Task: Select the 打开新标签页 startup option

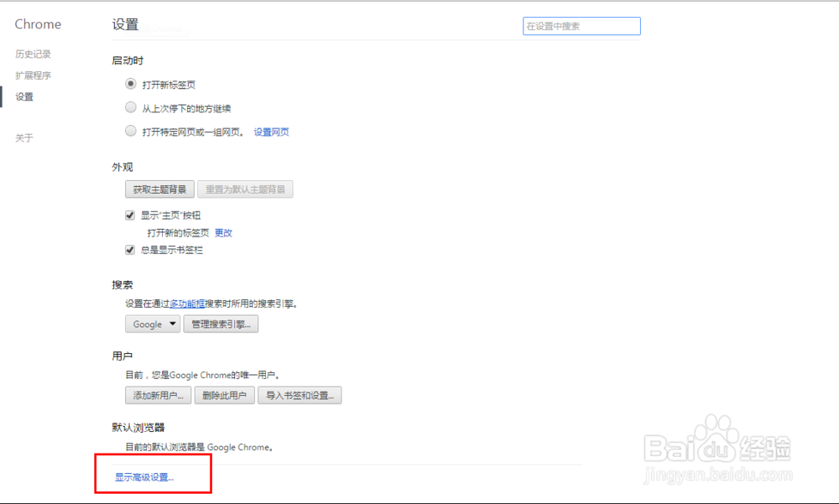Action: [x=131, y=84]
